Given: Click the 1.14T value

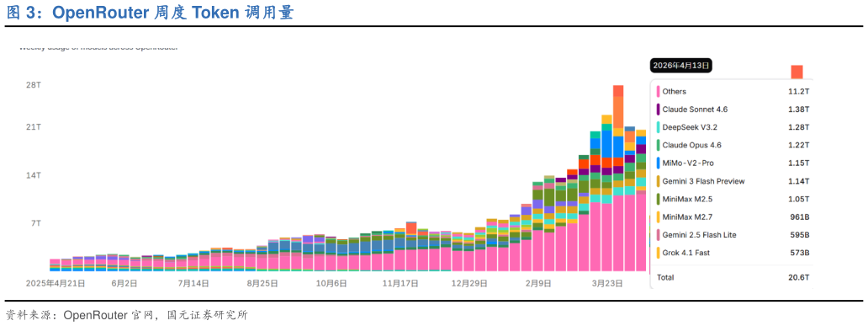Looking at the screenshot, I should coord(799,181).
